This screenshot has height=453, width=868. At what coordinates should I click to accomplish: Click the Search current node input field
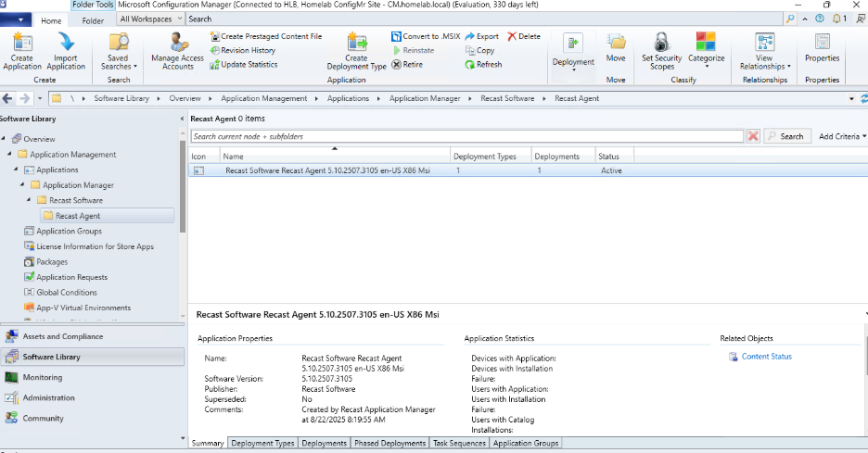tap(466, 136)
